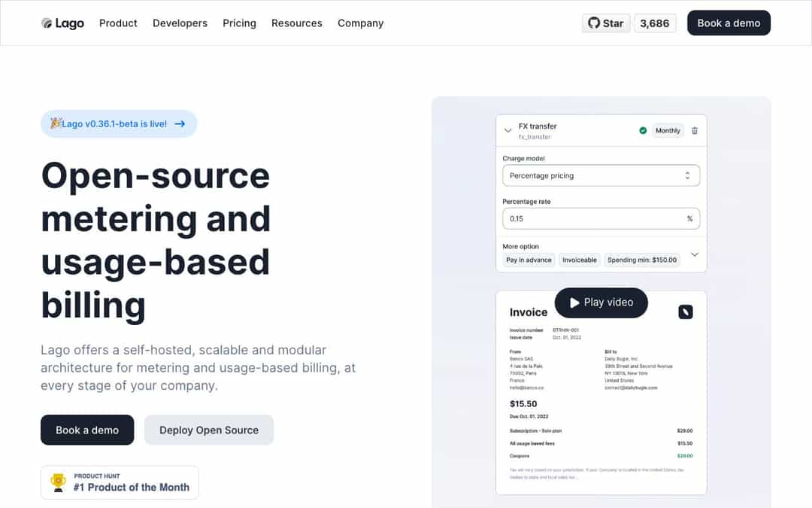812x508 pixels.
Task: Click the 3,686 GitHub star count
Action: point(654,23)
